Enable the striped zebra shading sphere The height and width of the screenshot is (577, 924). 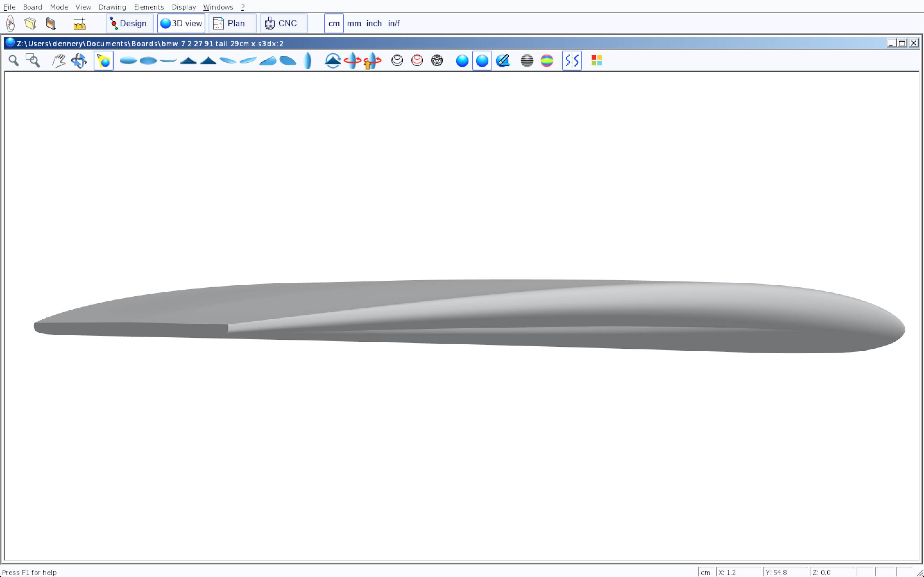tap(527, 61)
